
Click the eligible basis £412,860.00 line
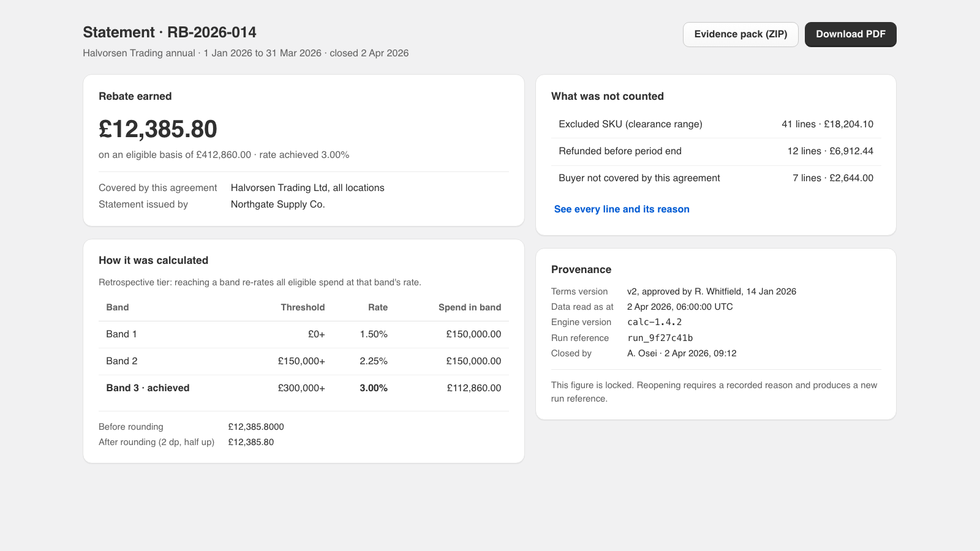point(224,155)
